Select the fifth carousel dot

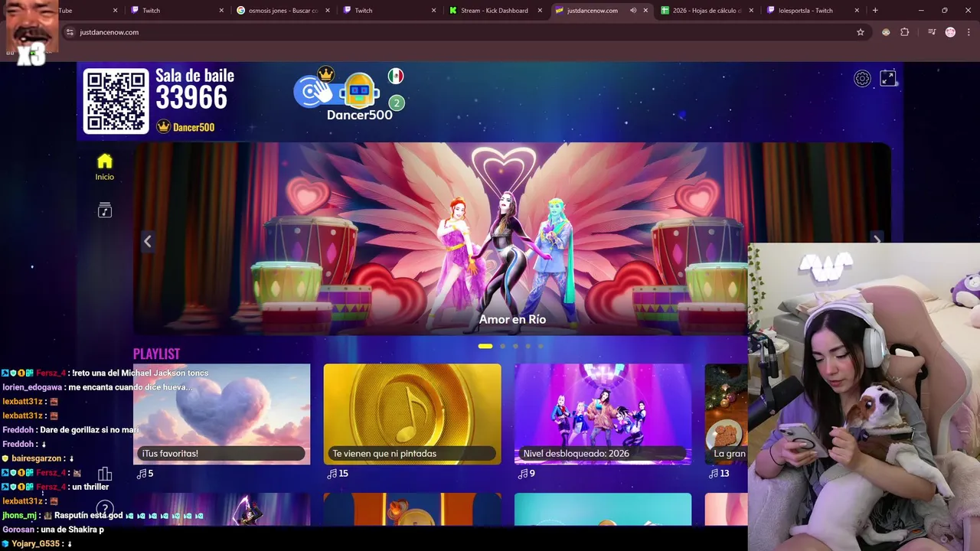[541, 346]
